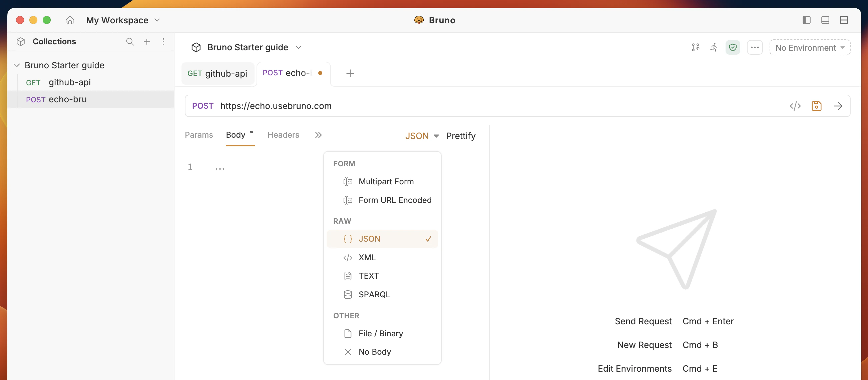Screen dimensions: 868x380
Task: Click the save request floppy icon
Action: pos(816,106)
